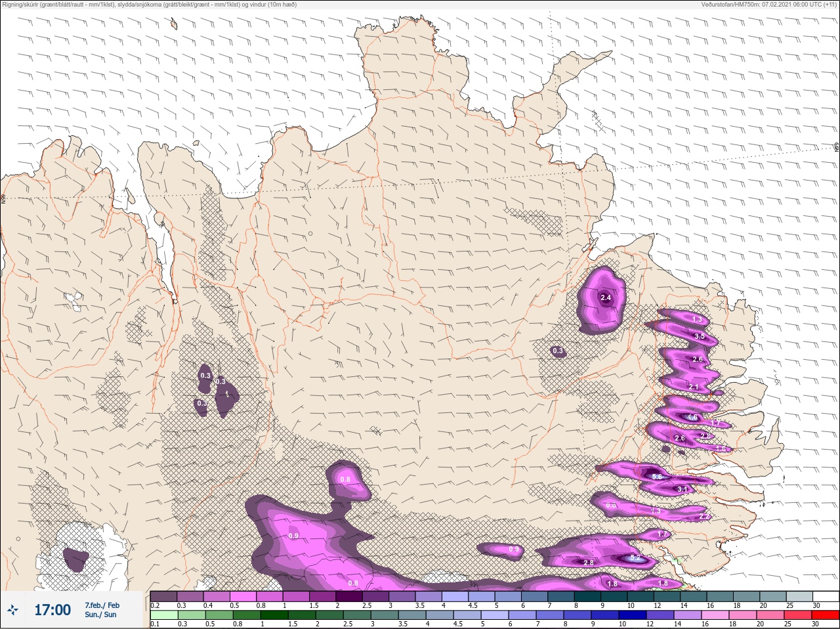Click the 17:00 forecast time display
Screen dimensions: 840x629
pos(52,610)
